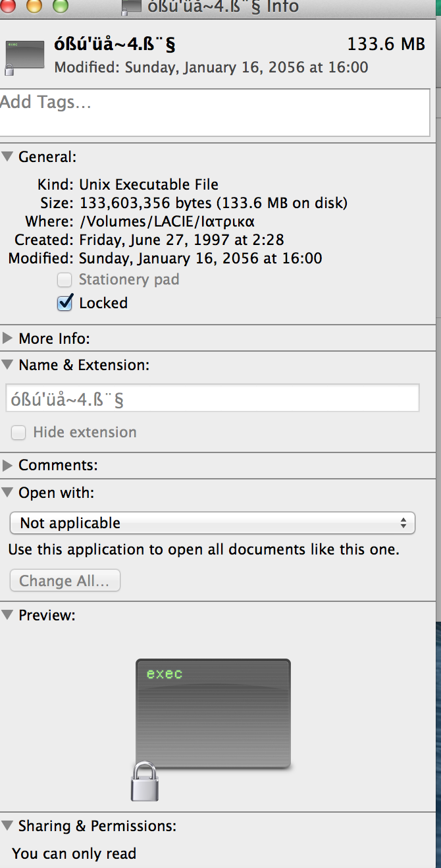Expand the More Info section

pyautogui.click(x=7, y=339)
